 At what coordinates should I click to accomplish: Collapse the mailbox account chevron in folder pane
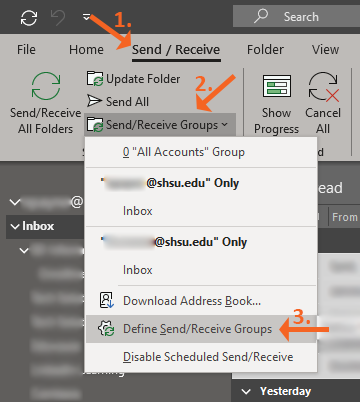tap(15, 202)
